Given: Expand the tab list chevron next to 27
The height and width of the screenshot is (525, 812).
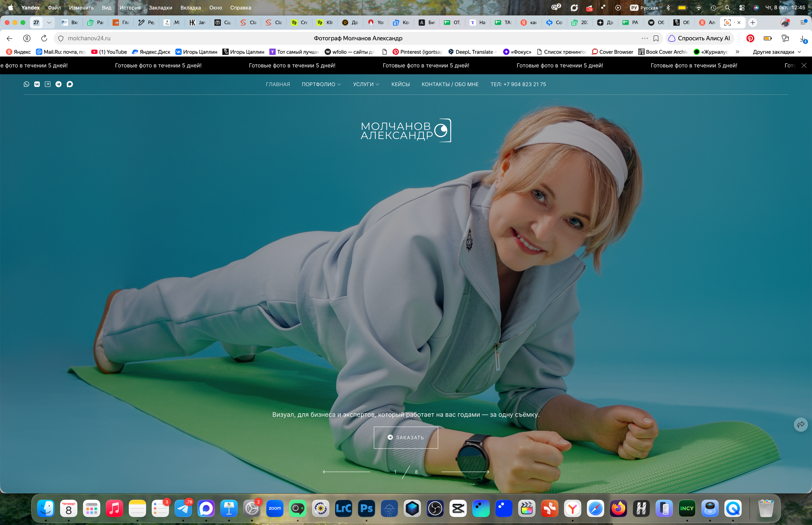Looking at the screenshot, I should [x=49, y=23].
